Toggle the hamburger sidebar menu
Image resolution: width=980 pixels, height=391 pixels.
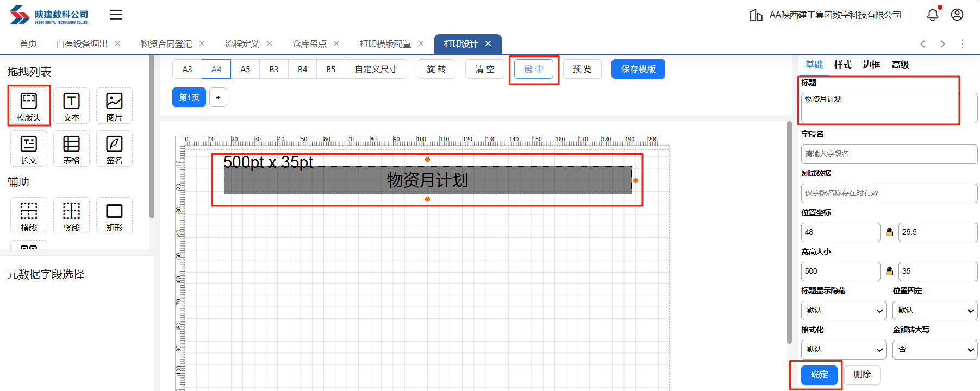pyautogui.click(x=116, y=15)
